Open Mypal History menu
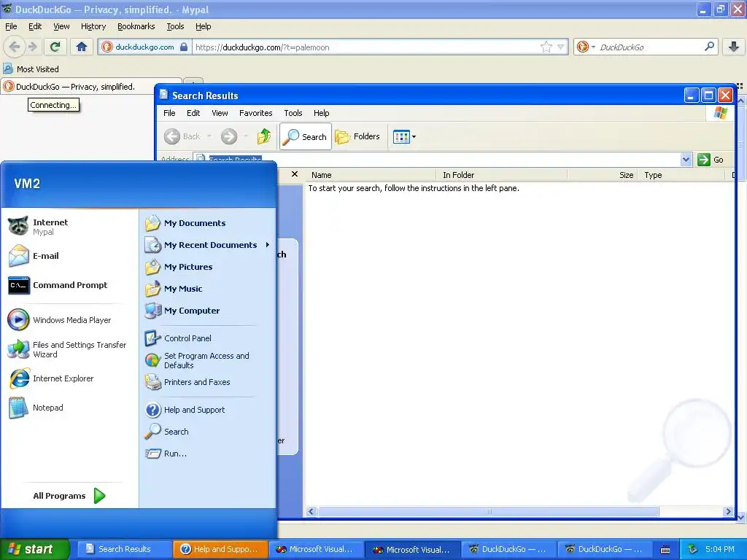The height and width of the screenshot is (560, 747). (93, 26)
